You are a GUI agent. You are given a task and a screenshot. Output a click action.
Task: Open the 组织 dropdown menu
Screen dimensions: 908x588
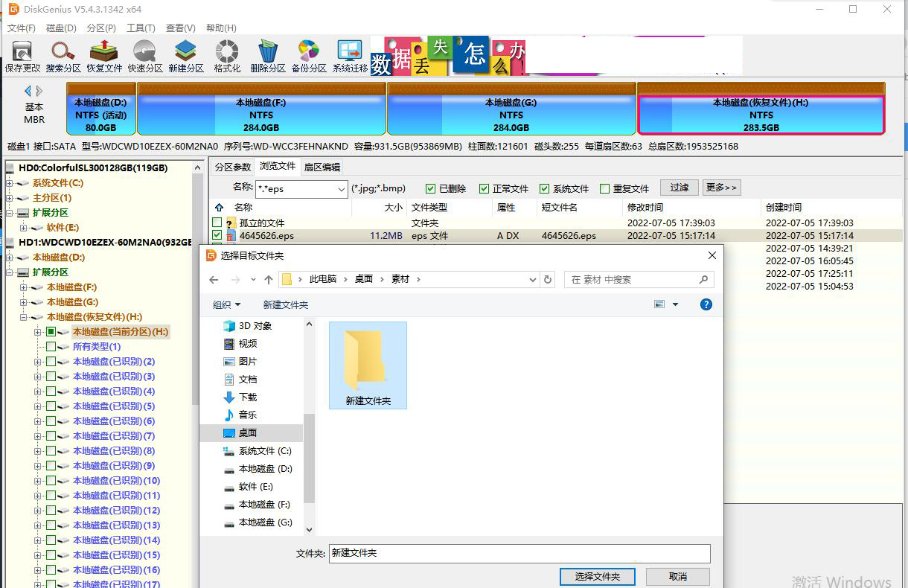point(227,304)
